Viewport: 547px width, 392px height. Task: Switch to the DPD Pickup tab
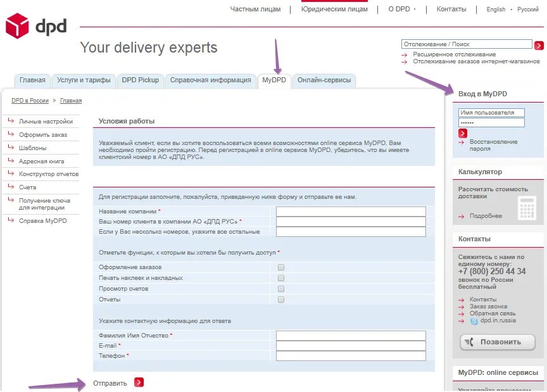tap(141, 80)
